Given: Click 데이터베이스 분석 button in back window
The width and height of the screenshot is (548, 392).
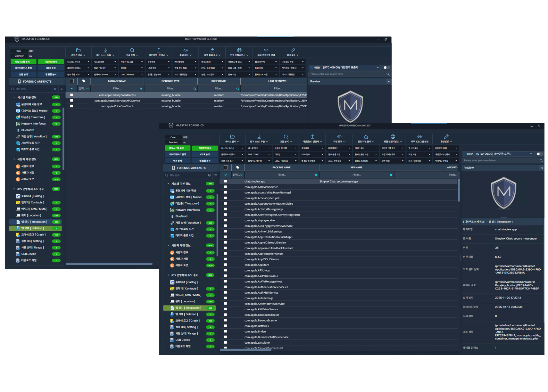Looking at the screenshot, I should (x=23, y=68).
